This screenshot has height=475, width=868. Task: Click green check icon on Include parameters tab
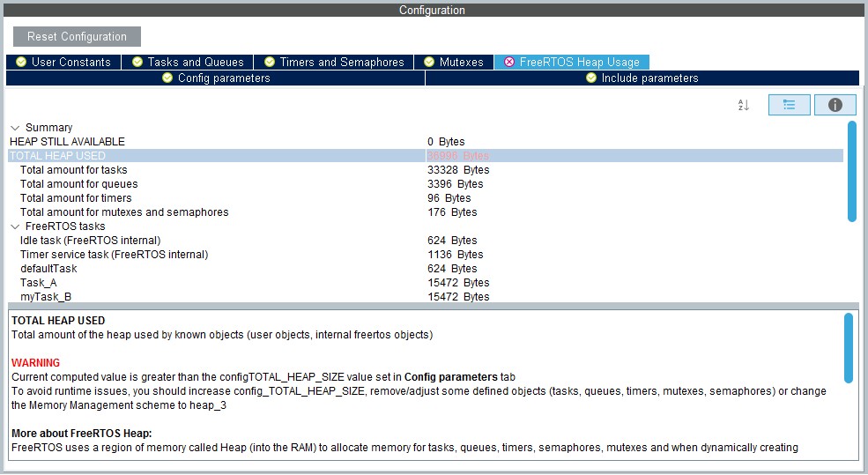point(591,78)
